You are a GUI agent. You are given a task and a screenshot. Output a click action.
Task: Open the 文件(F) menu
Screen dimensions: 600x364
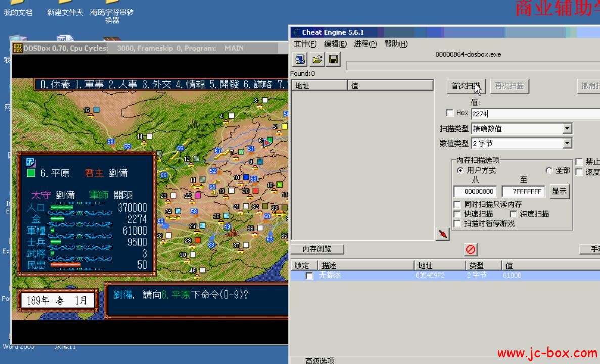pos(305,44)
